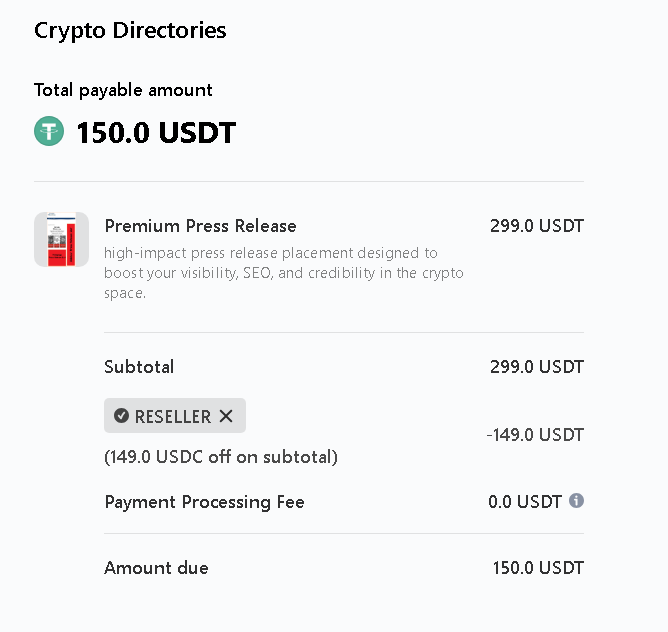Click the Tether USDT coin icon
This screenshot has width=668, height=632.
(49, 132)
